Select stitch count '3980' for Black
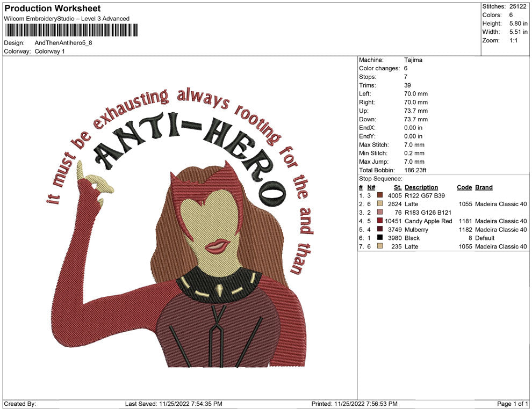The image size is (532, 409). [x=395, y=238]
